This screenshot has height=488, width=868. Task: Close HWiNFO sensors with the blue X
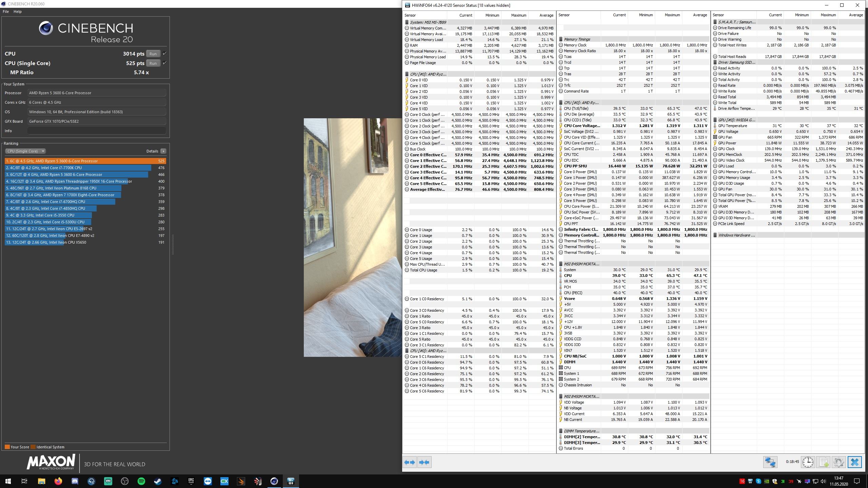pos(854,462)
